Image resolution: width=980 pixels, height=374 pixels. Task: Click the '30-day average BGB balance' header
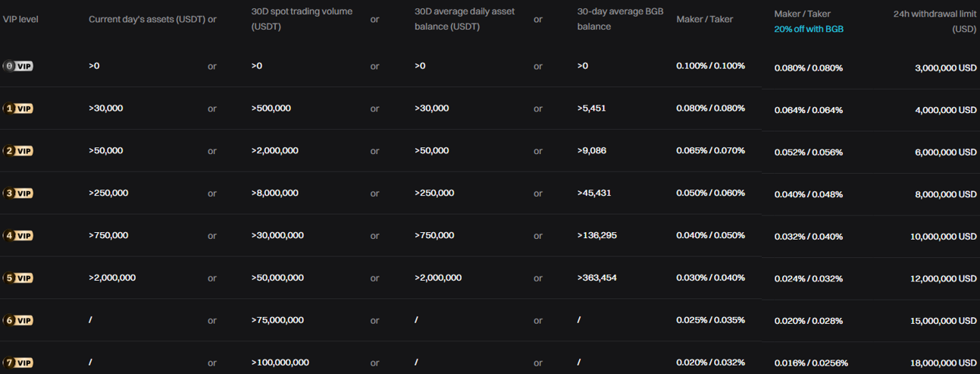point(614,19)
